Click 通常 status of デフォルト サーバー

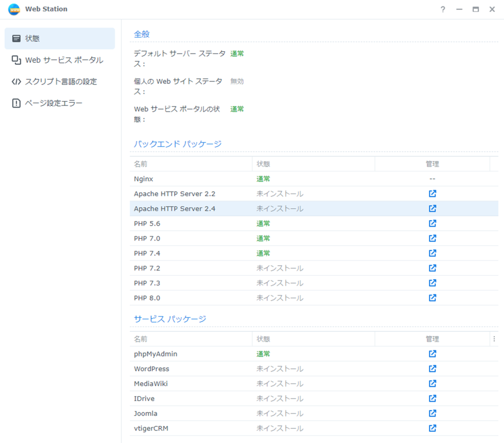pyautogui.click(x=237, y=53)
